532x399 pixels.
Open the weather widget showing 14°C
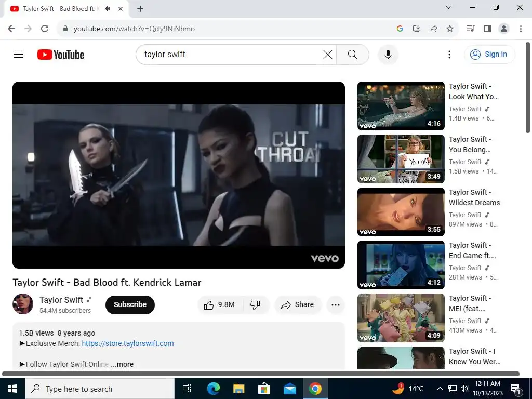click(x=407, y=389)
